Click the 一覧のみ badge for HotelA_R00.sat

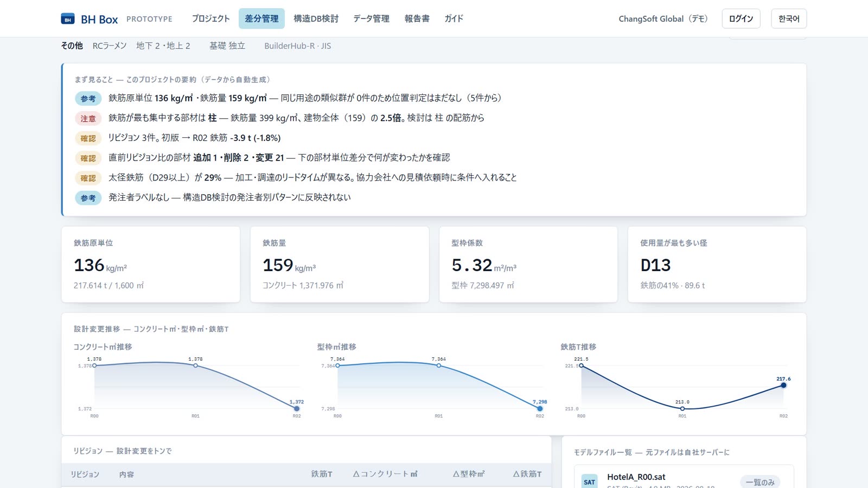[760, 482]
